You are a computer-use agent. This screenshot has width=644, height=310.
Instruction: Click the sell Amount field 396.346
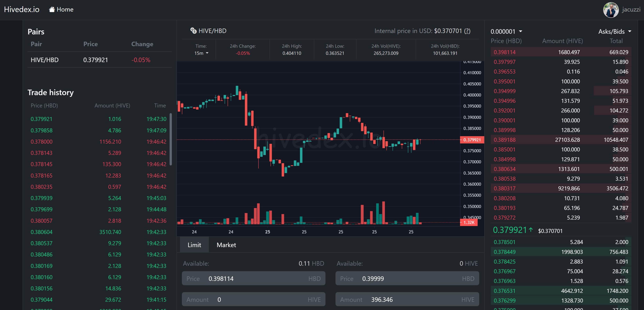[407, 299]
